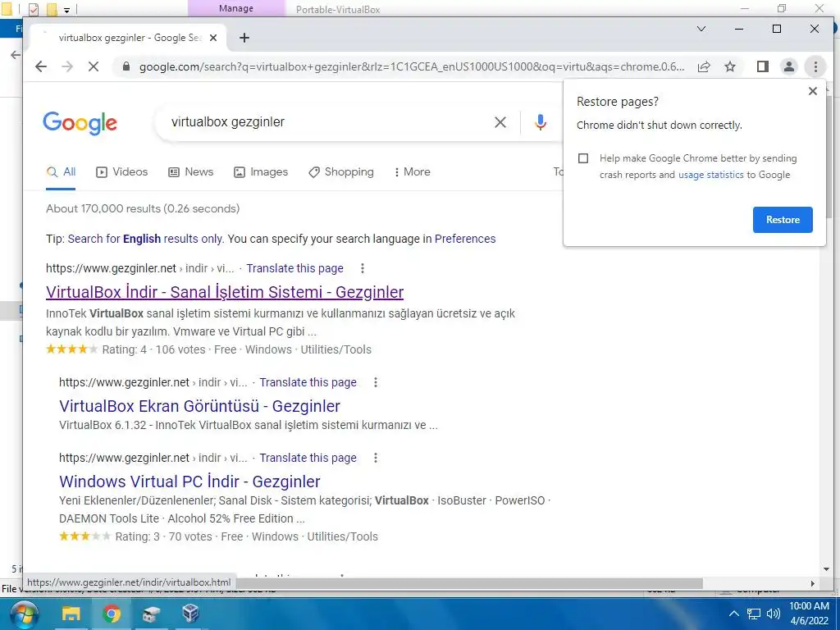The width and height of the screenshot is (840, 630).
Task: Open VirtualBox İndir - Sanal İşletim Sistemi result
Action: pos(225,292)
